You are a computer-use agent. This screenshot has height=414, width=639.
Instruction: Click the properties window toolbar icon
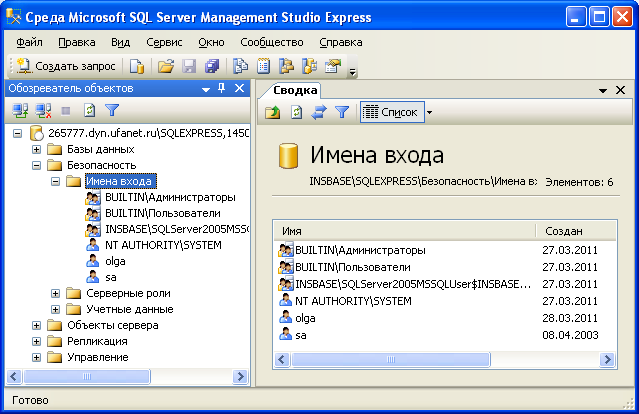point(333,66)
